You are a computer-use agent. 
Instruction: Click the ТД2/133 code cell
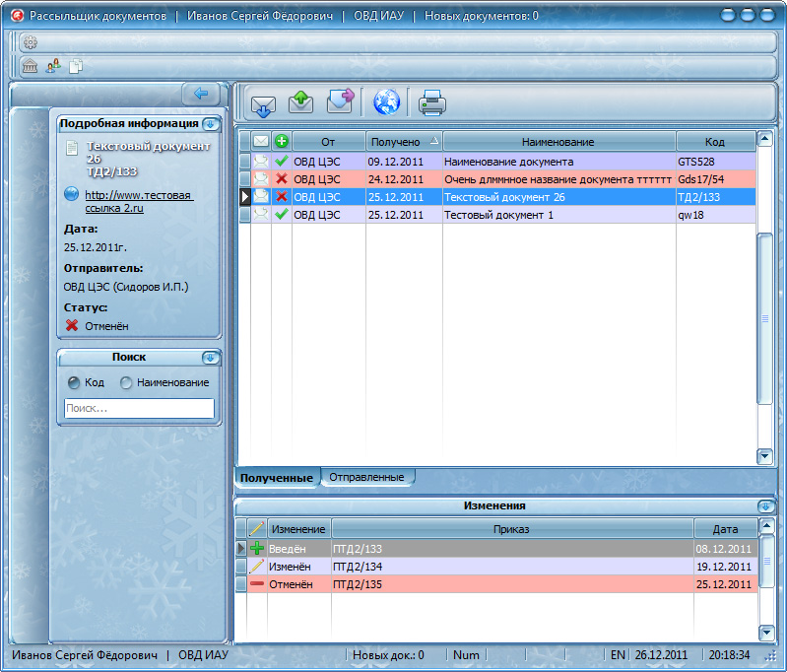tap(716, 196)
